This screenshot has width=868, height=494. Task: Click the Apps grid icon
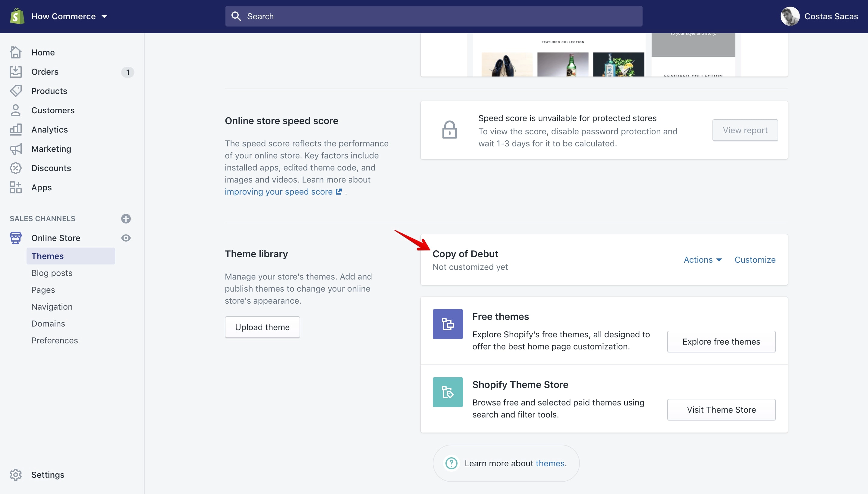16,187
